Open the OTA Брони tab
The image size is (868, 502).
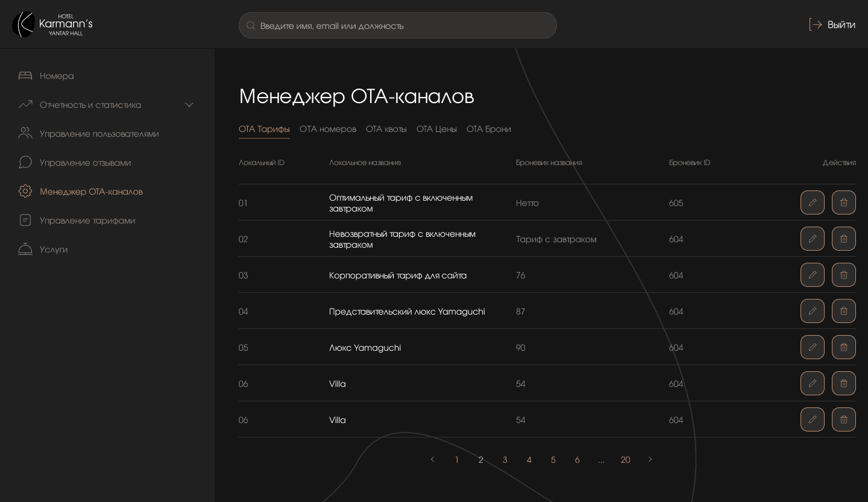489,129
